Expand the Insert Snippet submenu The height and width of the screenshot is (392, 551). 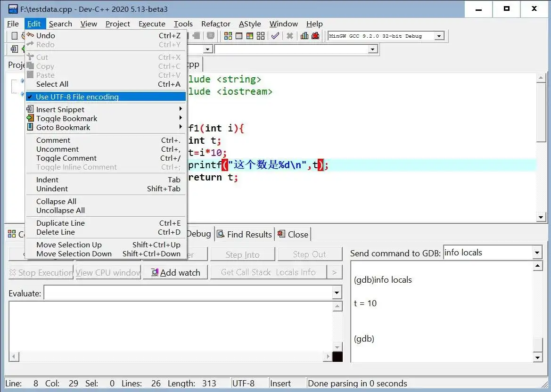pos(60,109)
